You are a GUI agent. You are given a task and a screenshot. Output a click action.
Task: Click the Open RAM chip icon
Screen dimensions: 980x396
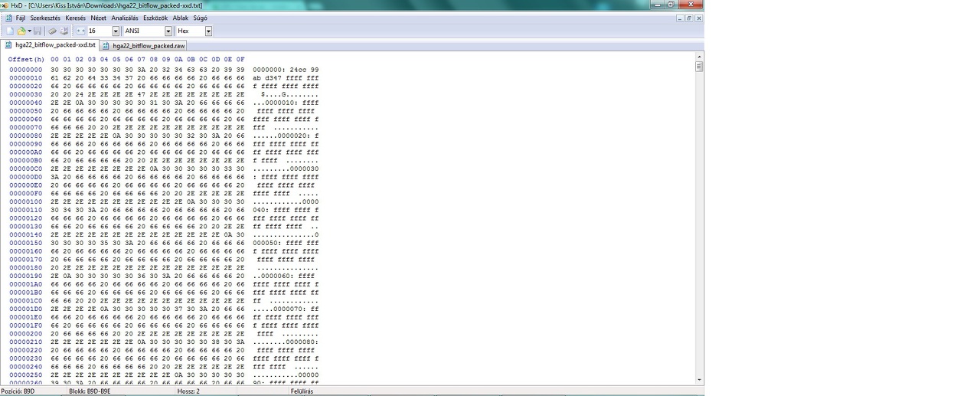click(53, 31)
